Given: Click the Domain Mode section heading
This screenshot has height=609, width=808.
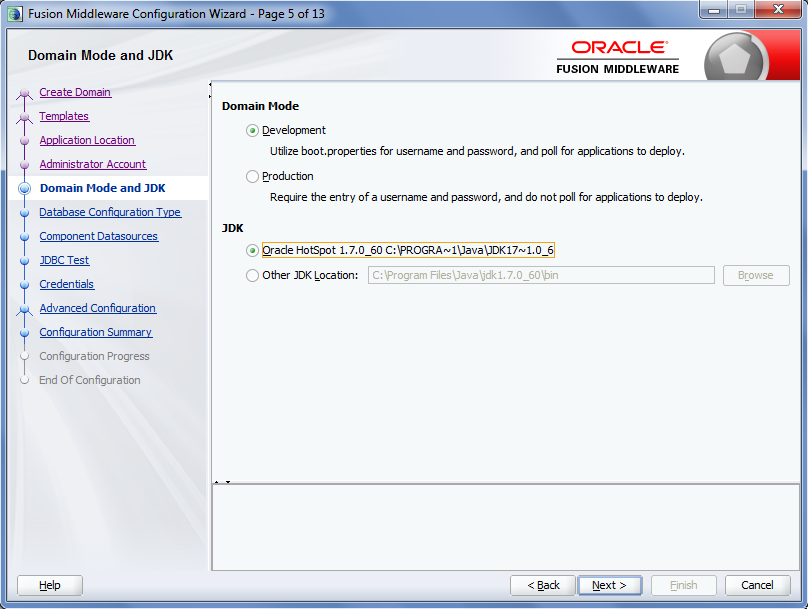Looking at the screenshot, I should click(260, 106).
